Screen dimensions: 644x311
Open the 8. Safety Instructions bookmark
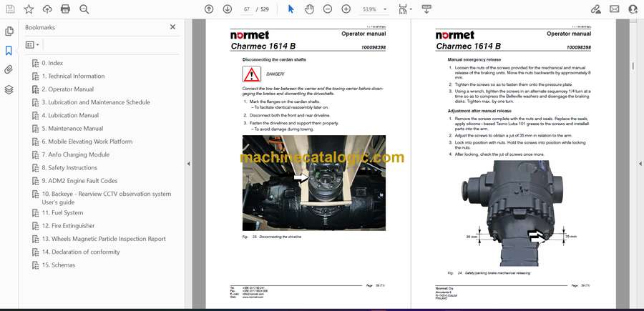69,168
